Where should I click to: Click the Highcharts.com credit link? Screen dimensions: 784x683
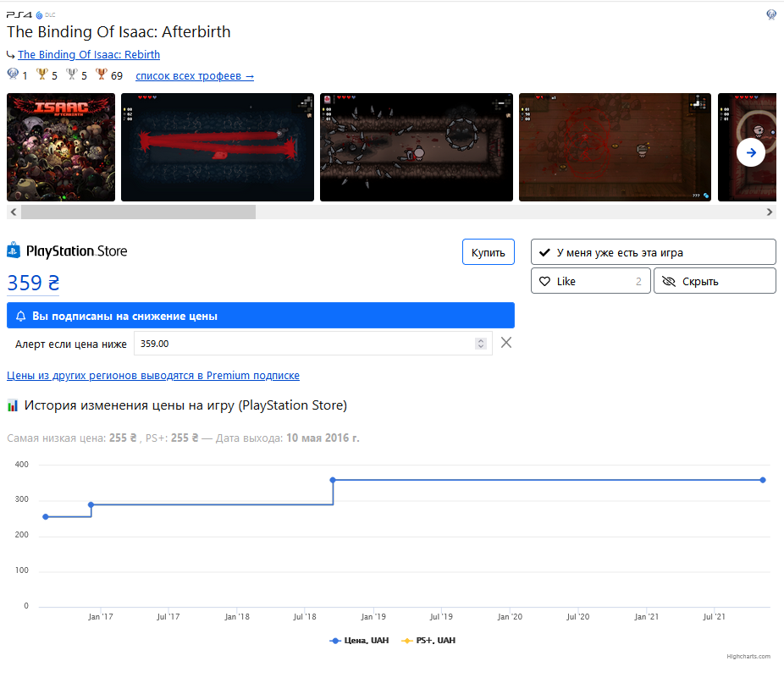[748, 657]
